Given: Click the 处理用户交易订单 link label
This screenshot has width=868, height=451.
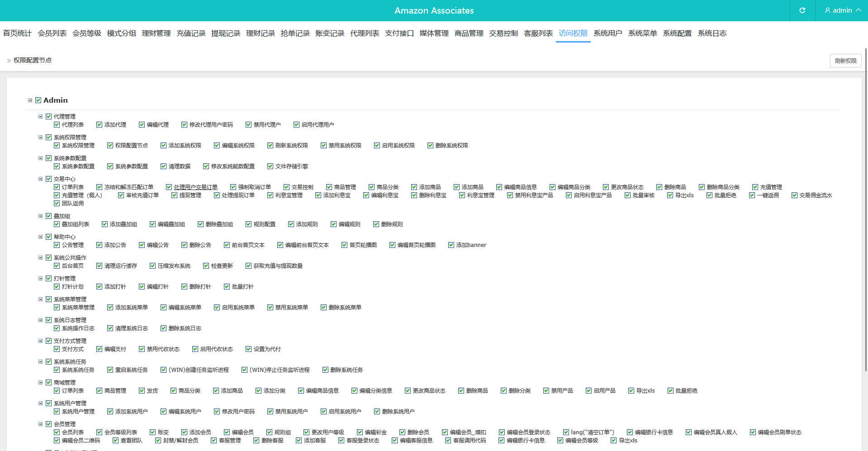Looking at the screenshot, I should coord(195,187).
